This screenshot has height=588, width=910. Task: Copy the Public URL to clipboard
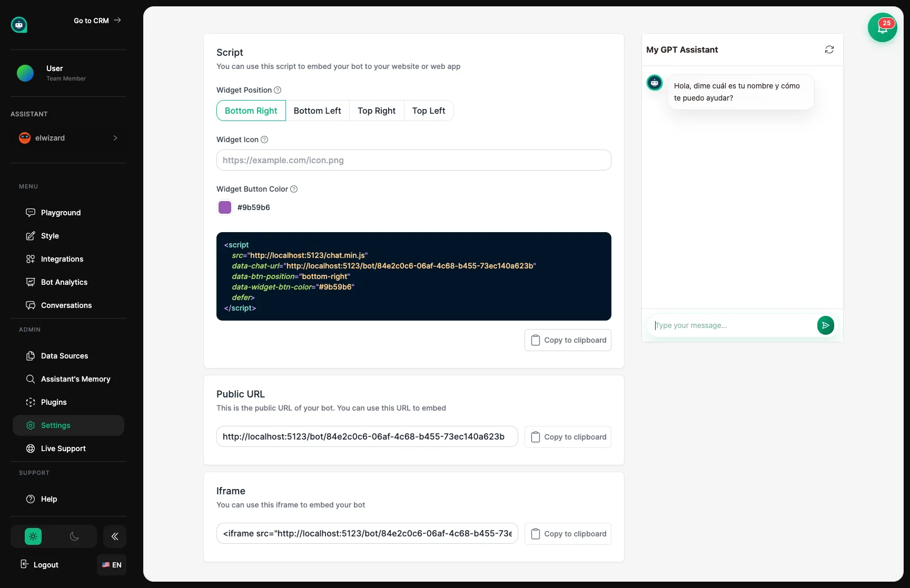(x=568, y=437)
